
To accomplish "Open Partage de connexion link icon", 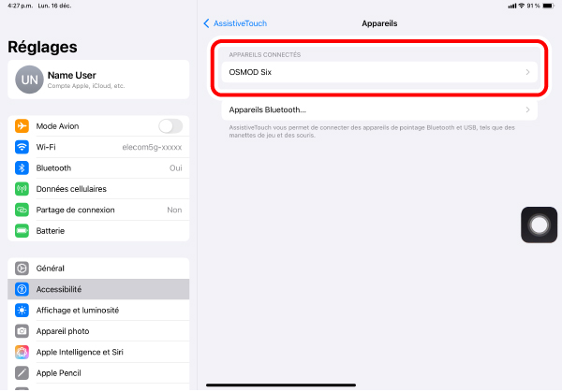I will click(22, 210).
